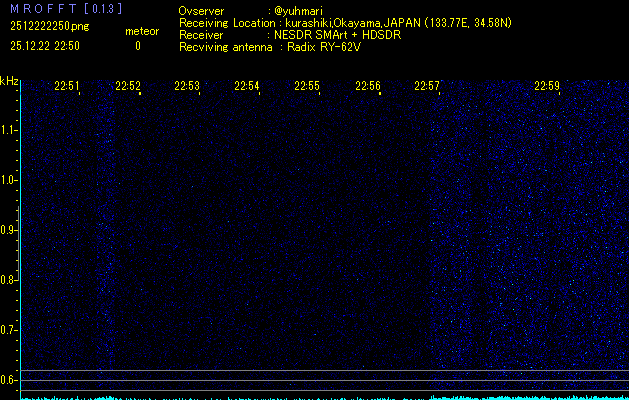This screenshot has height=400, width=629.
Task: Click the NESDR SMArt + HDSDR receiver text
Action: coord(328,34)
